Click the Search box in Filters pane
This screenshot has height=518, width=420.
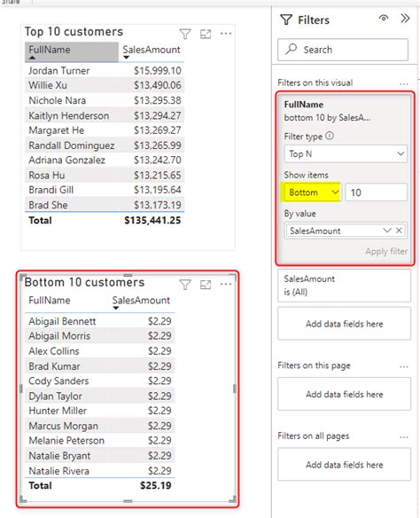(343, 50)
